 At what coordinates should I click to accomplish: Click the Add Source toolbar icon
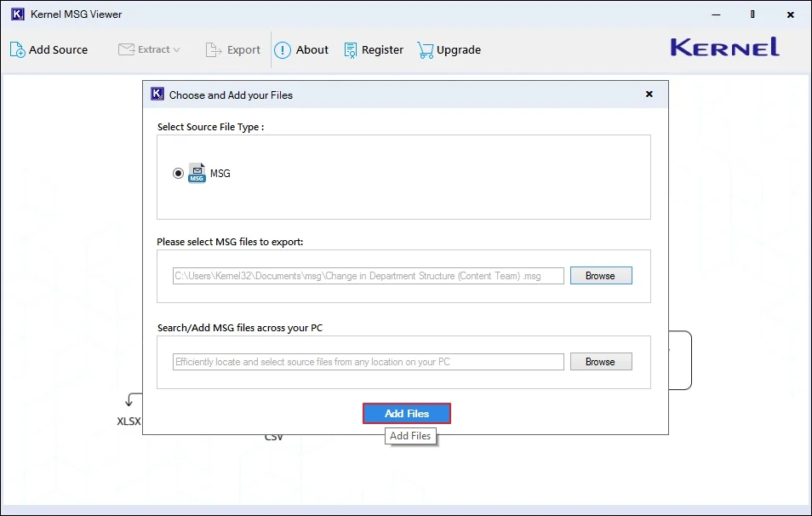tap(17, 49)
